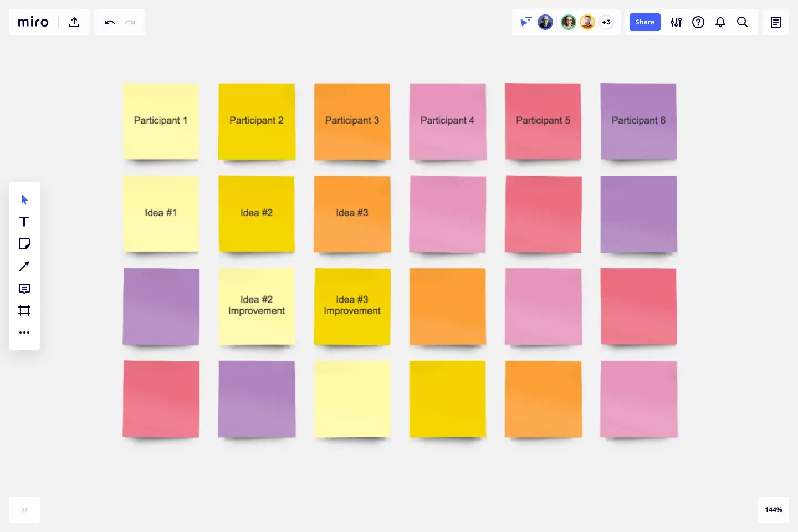798x532 pixels.
Task: Select the Participant 1 sticky note
Action: pyautogui.click(x=161, y=122)
